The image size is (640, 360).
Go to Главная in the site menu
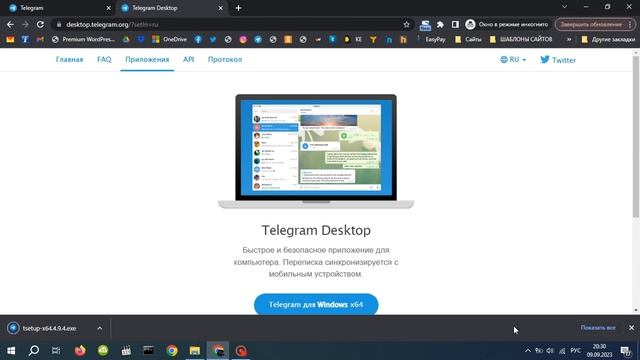tap(69, 60)
